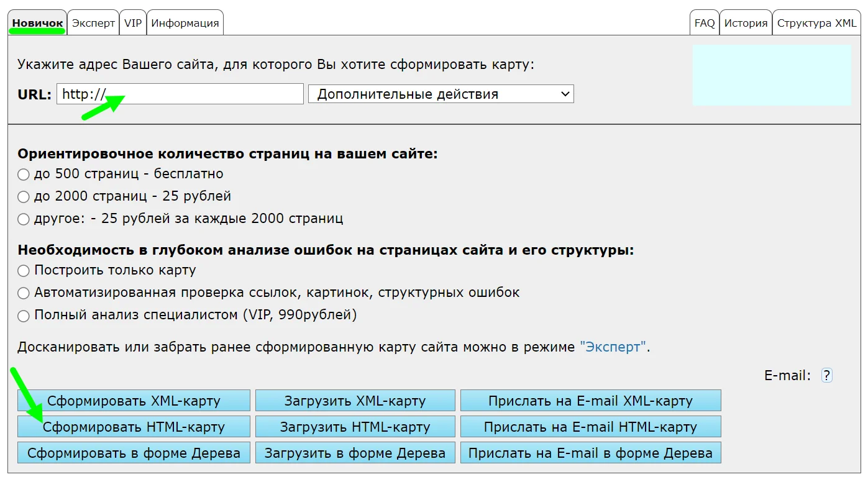Click 'Загрузить в форме Дерева' button
The height and width of the screenshot is (482, 868).
pos(355,453)
